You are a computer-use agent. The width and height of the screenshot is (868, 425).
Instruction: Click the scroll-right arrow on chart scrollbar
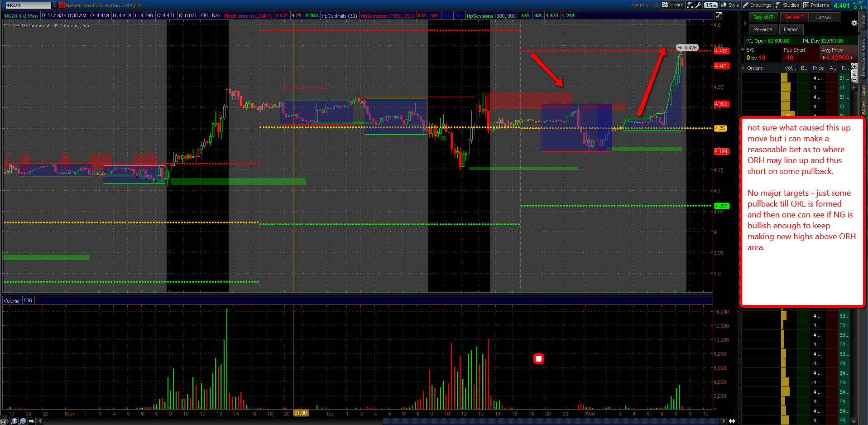tap(724, 421)
